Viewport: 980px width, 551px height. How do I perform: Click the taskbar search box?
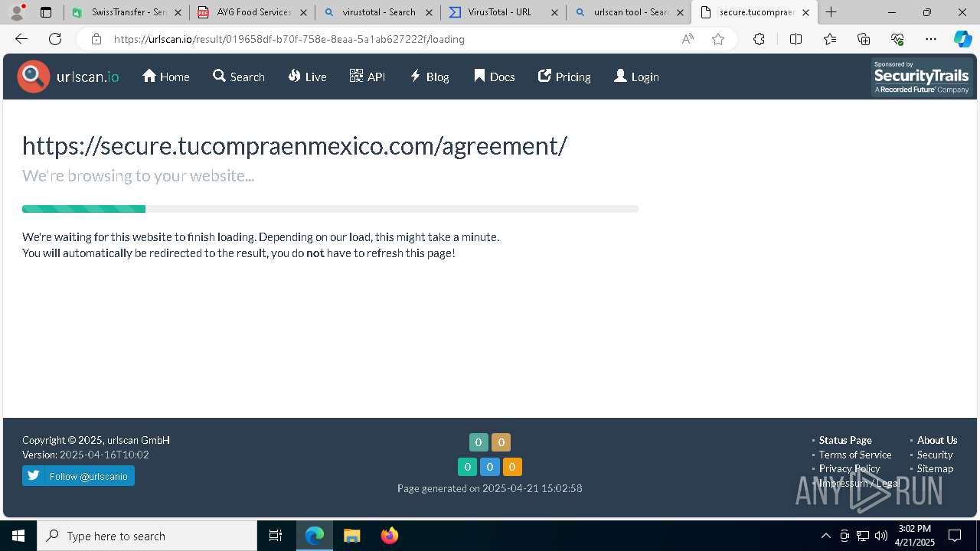(x=147, y=536)
